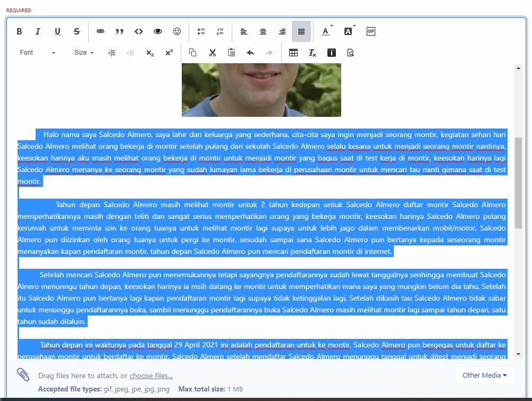The width and height of the screenshot is (532, 401).
Task: Click the choose files link
Action: 151,376
